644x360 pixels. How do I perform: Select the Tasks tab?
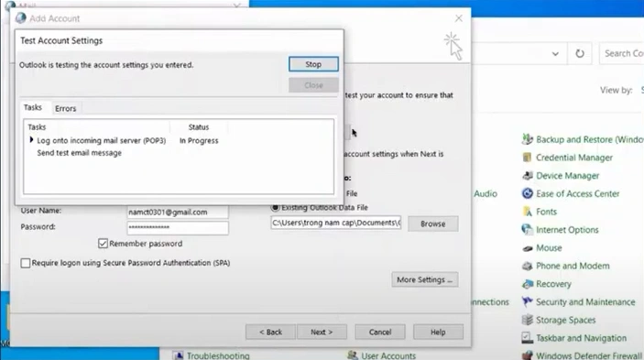click(33, 107)
